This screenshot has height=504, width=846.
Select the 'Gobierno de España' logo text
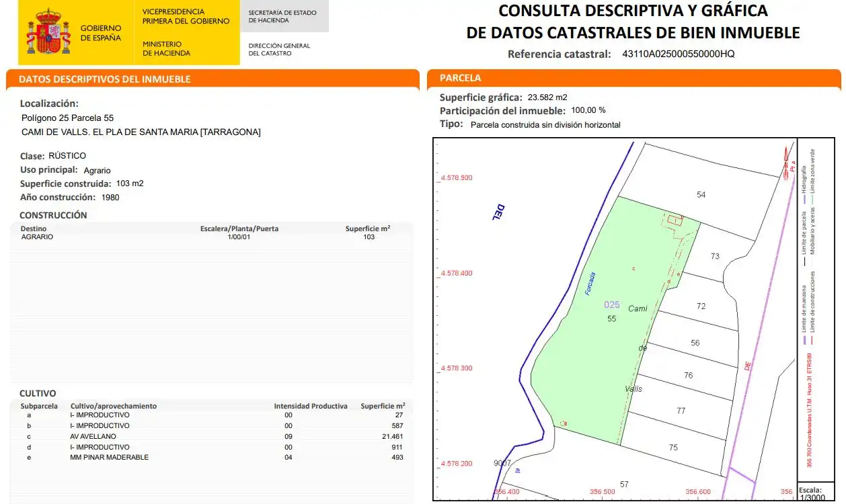pyautogui.click(x=101, y=33)
